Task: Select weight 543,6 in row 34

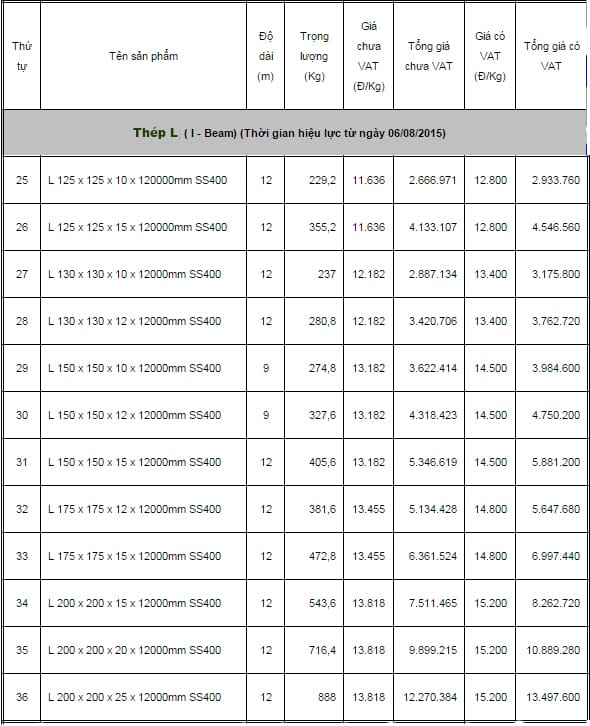Action: pyautogui.click(x=322, y=603)
